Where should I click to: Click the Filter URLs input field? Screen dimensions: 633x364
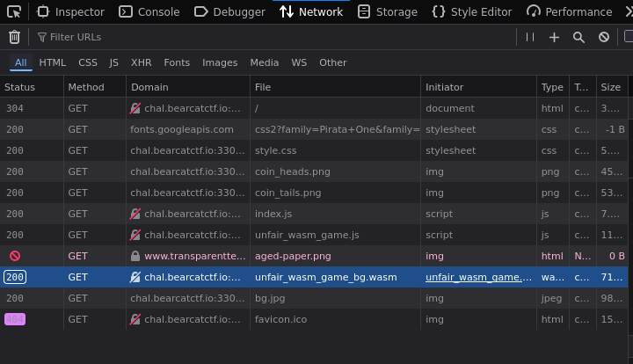273,37
